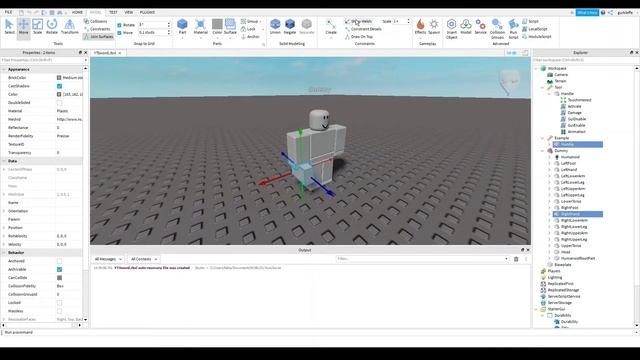Toggle the CanCollide property checkbox

click(x=60, y=278)
